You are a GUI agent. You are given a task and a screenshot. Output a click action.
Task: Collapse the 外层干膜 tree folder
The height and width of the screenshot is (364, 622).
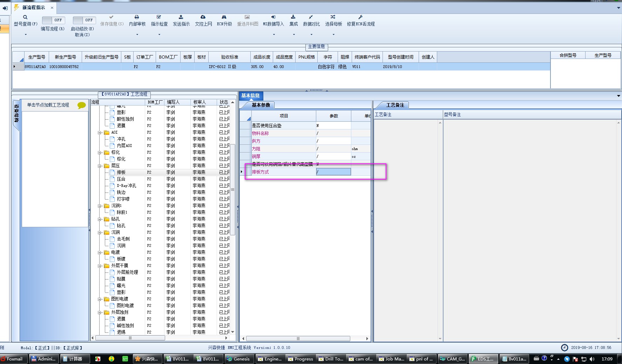(100, 265)
